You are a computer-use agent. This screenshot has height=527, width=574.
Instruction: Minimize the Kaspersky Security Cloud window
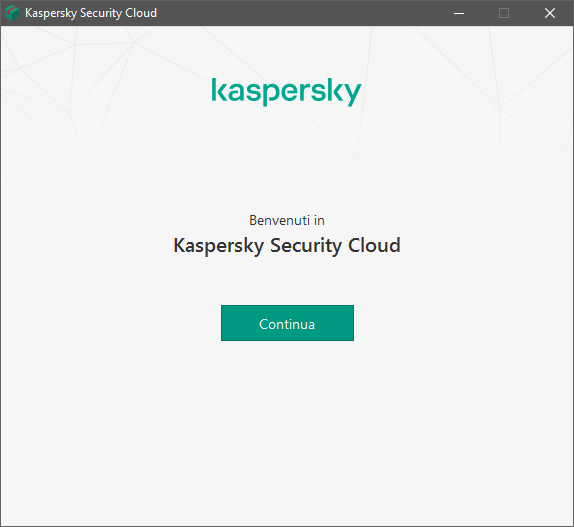coord(459,13)
